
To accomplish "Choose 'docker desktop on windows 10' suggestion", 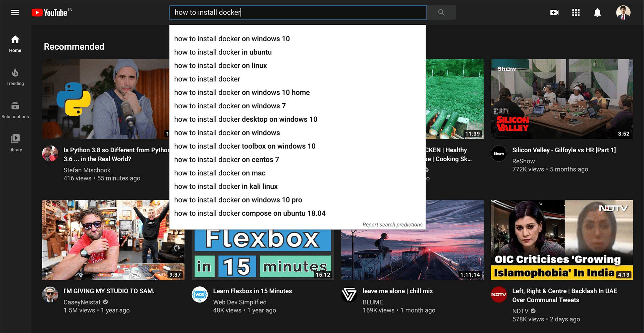I will pyautogui.click(x=298, y=119).
